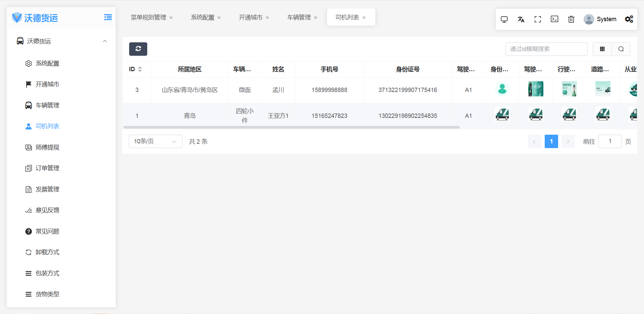Click the refresh table button

tap(138, 49)
